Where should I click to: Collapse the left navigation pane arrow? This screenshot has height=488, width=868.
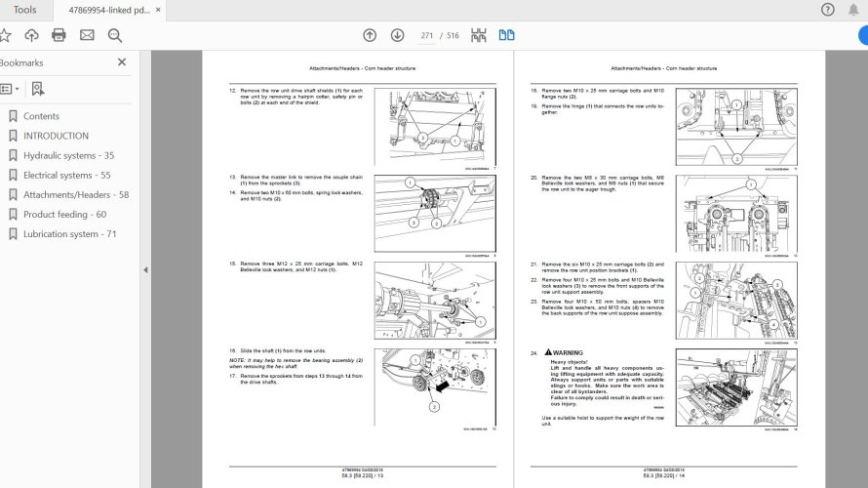[145, 270]
